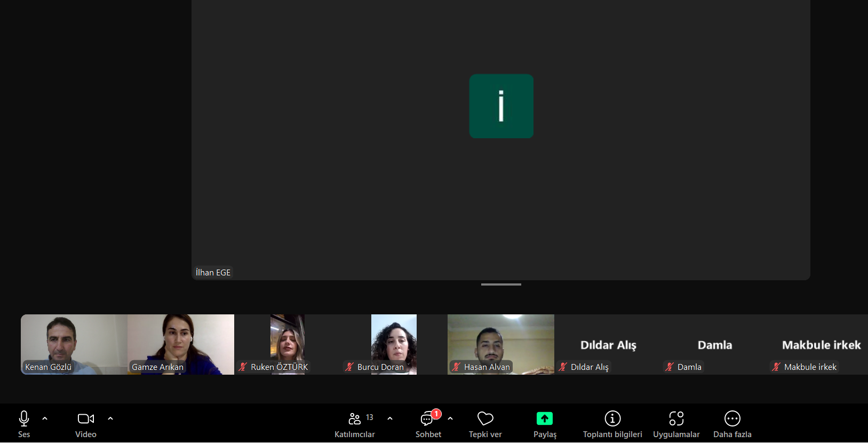Select Kenan Gözlü's video thumbnail

[x=74, y=344]
